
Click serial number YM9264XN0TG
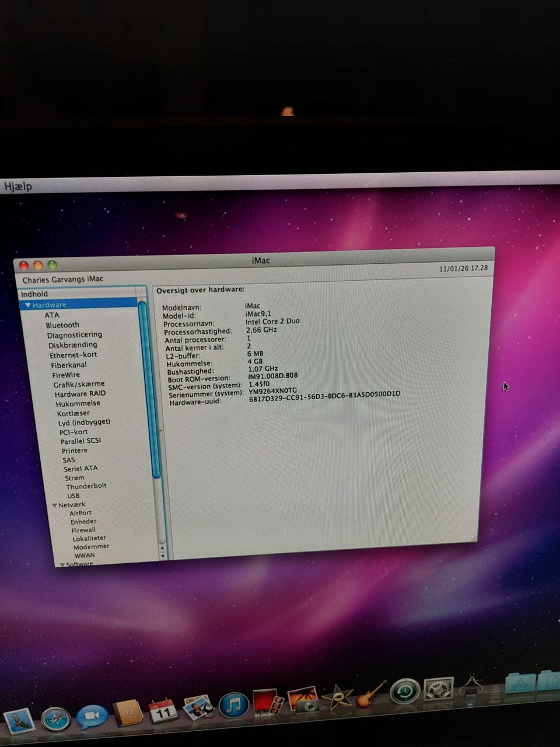pyautogui.click(x=272, y=391)
